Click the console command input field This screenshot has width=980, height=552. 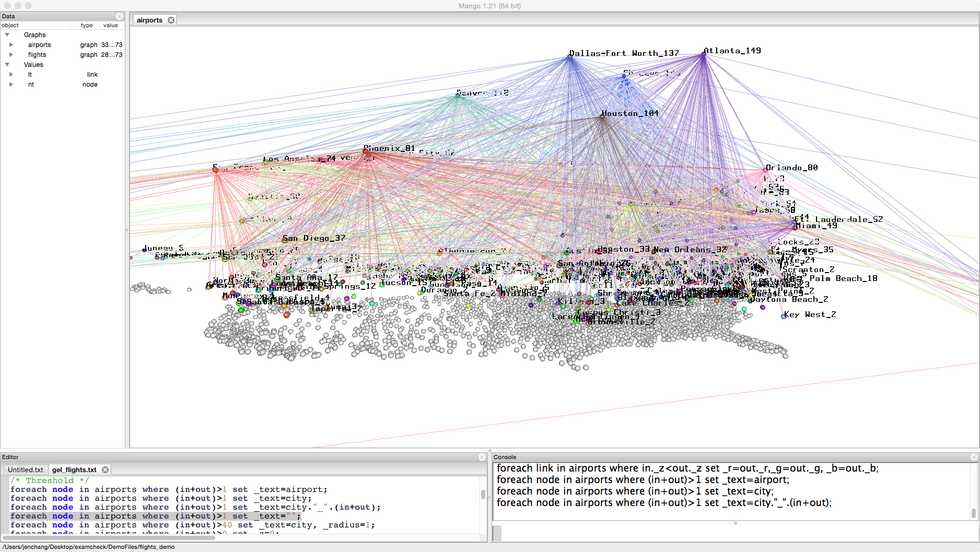click(731, 533)
